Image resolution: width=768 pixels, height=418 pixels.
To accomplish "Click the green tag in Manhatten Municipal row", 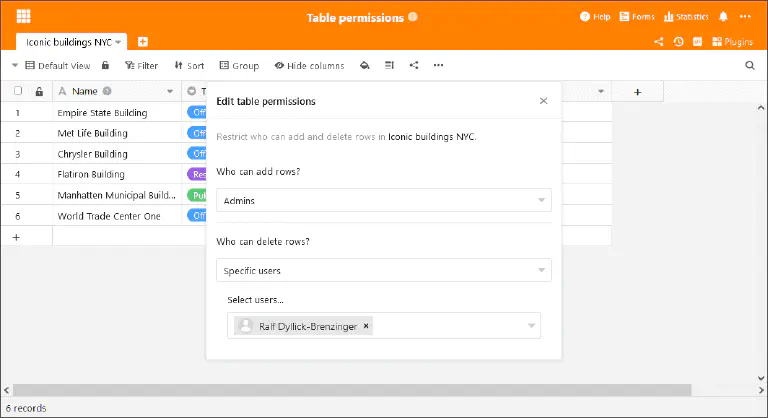I will pyautogui.click(x=197, y=195).
